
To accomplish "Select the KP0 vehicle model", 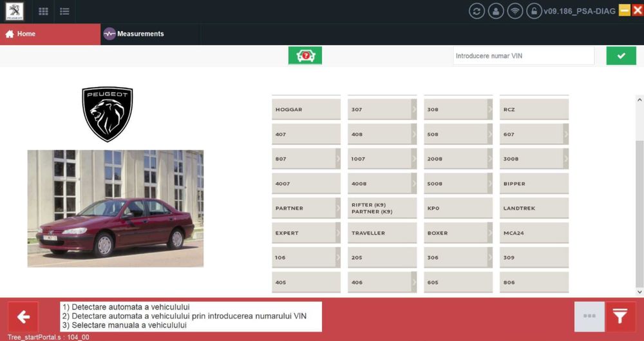I will tap(458, 208).
